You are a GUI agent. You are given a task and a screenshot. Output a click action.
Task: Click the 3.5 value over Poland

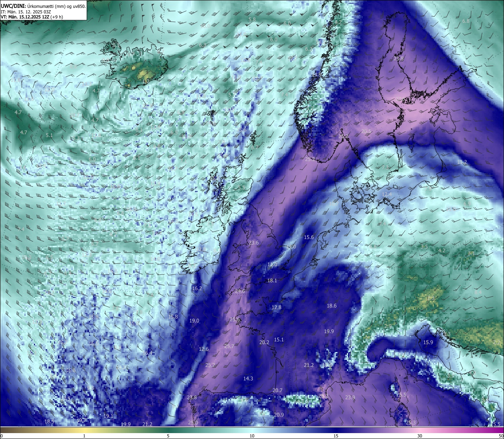(424, 246)
